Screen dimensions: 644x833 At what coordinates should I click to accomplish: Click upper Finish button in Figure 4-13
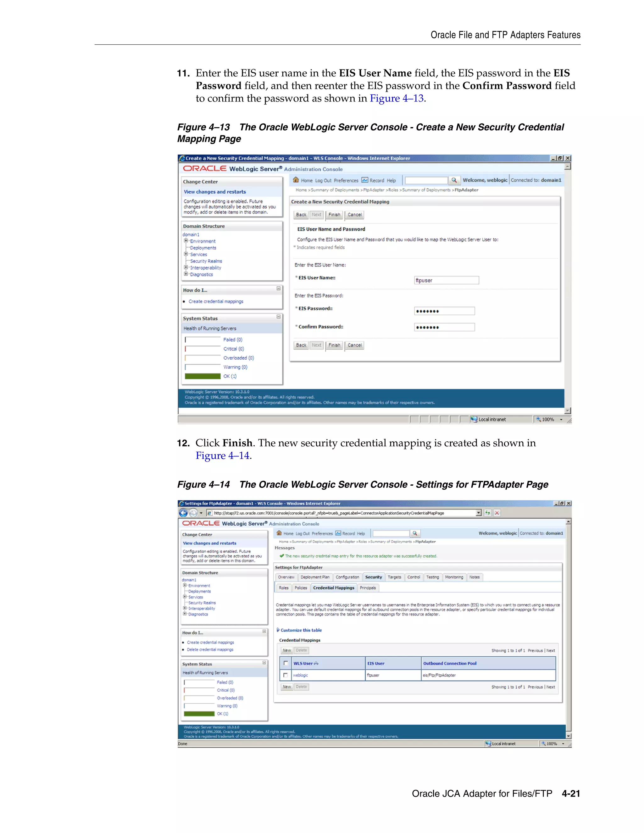tap(334, 215)
